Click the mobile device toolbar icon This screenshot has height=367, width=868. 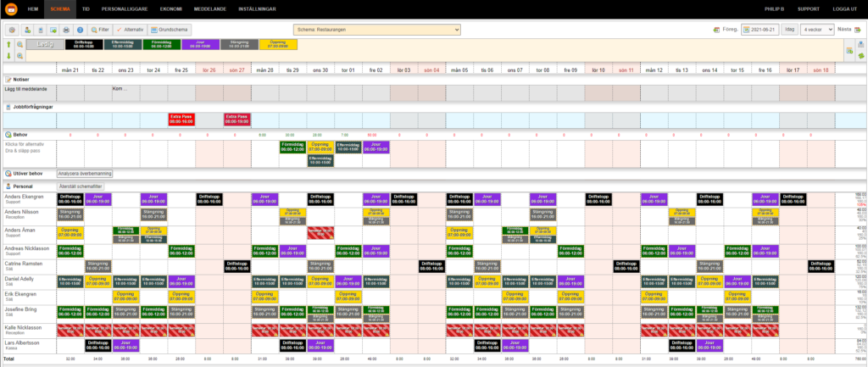point(41,30)
